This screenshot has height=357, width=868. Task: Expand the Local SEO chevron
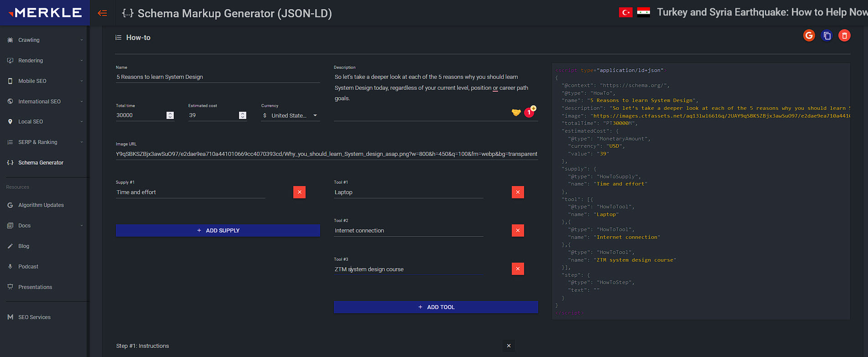(x=82, y=122)
